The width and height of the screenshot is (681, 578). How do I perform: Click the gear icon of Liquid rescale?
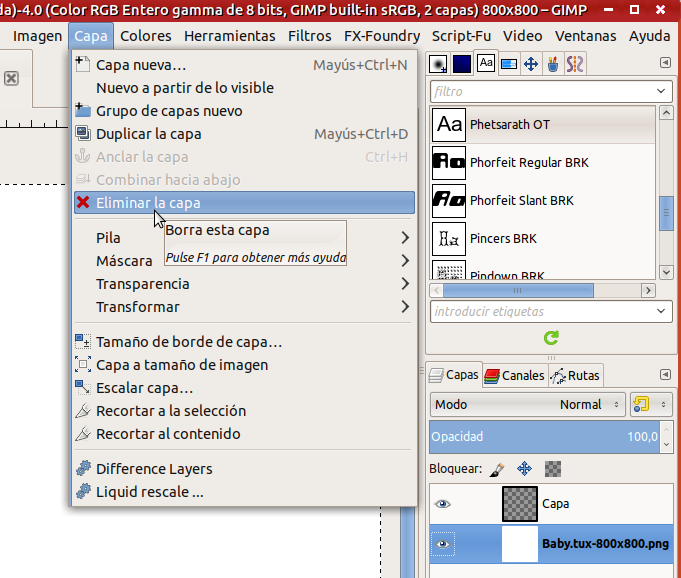pos(83,491)
